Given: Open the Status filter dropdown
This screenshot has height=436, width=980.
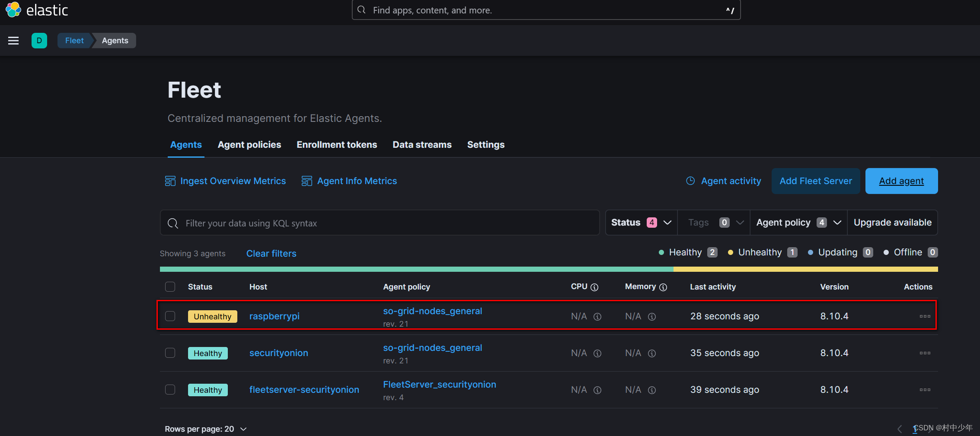Looking at the screenshot, I should click(642, 223).
